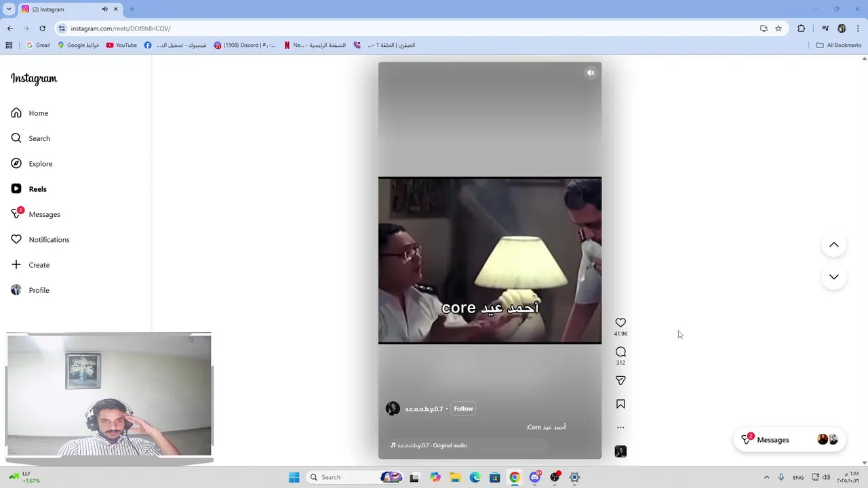Open a new Chrome tab

click(132, 9)
